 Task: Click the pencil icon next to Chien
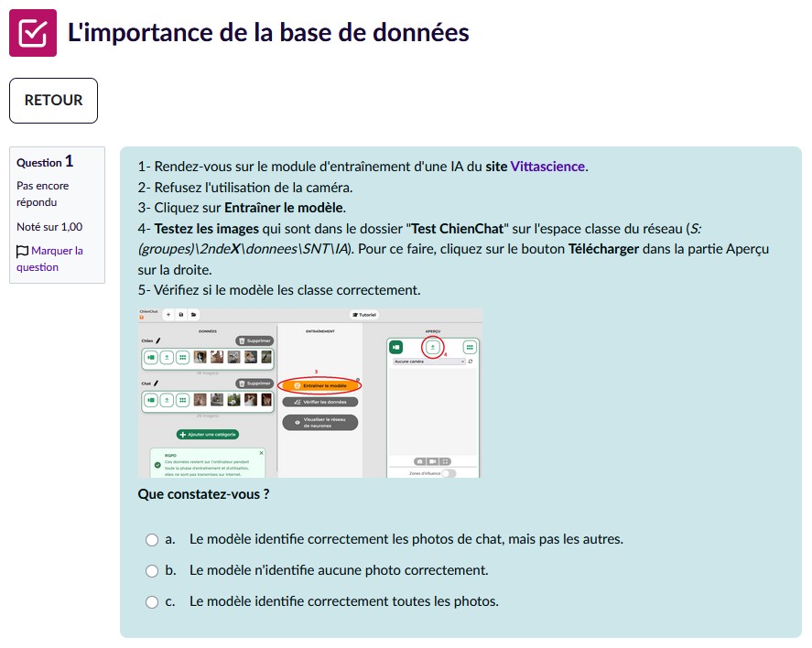click(x=157, y=340)
